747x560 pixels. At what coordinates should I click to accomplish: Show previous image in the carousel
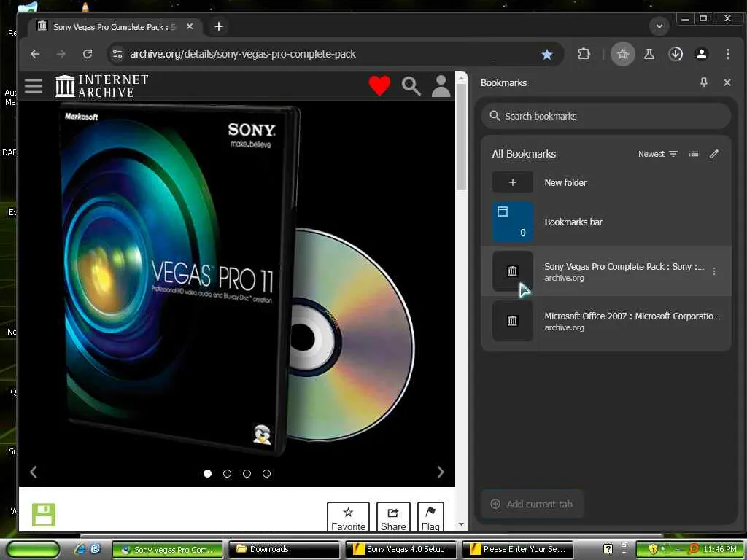pos(34,472)
